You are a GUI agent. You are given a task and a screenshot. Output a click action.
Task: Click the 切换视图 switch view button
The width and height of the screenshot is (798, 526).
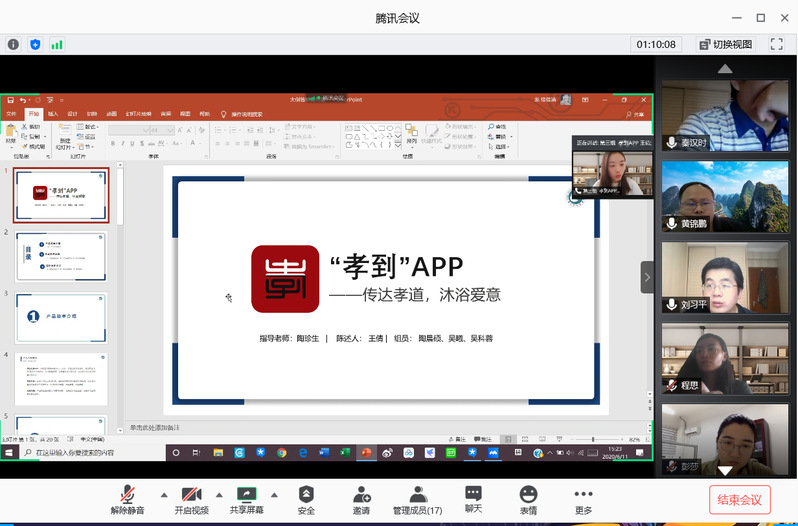[725, 44]
